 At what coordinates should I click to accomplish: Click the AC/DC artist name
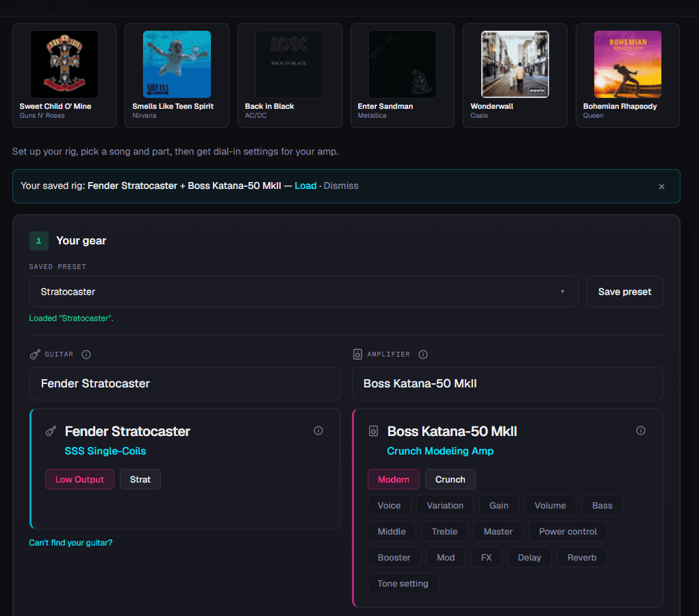(256, 116)
